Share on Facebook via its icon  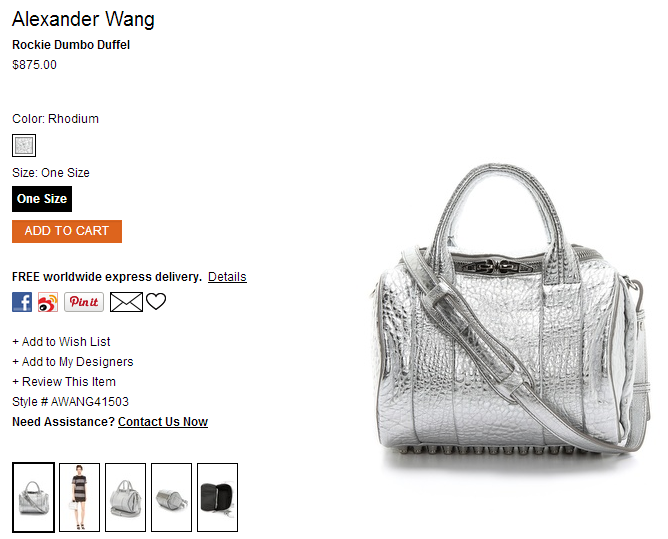22,302
